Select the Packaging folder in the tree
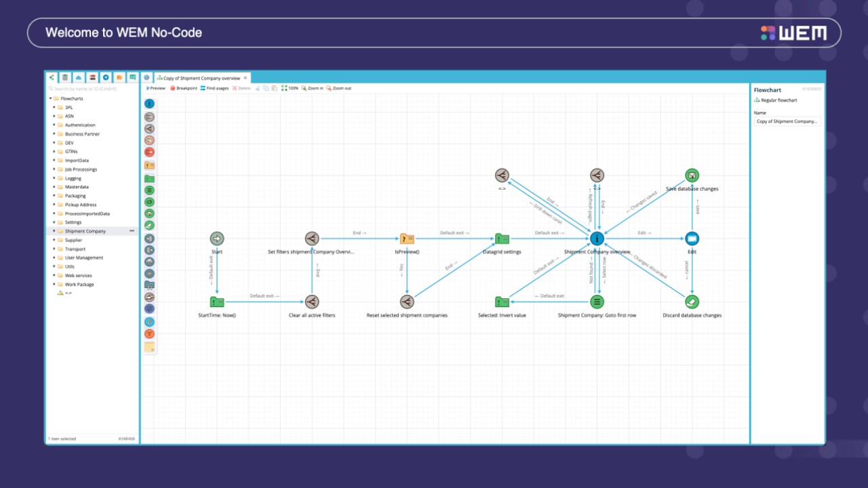Screen dimensions: 868x488 tap(75, 196)
